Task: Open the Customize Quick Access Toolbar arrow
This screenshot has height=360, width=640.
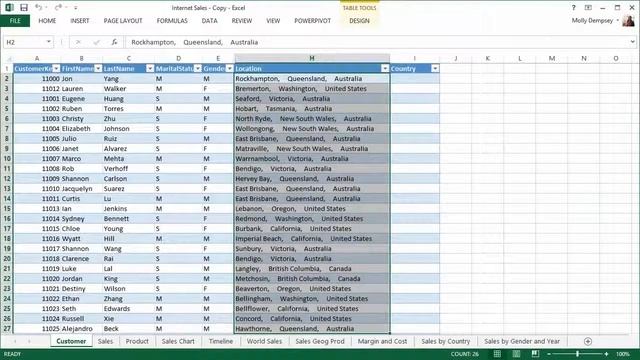Action: click(76, 8)
